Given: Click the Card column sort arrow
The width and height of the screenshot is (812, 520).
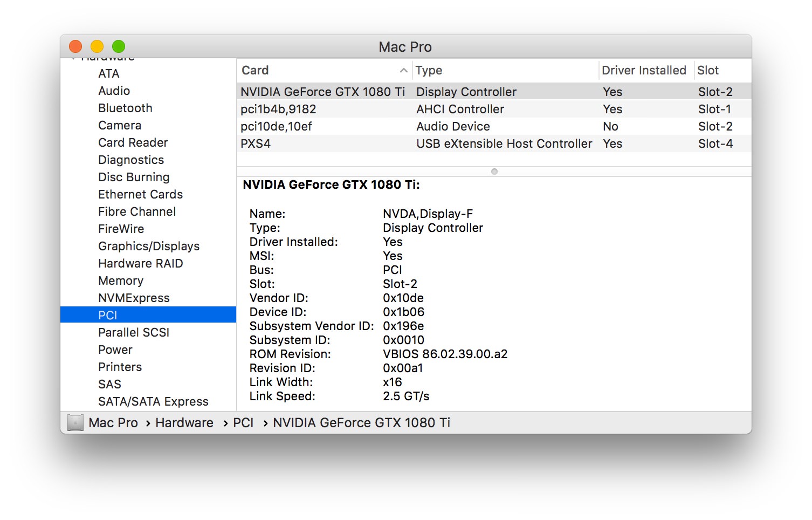Looking at the screenshot, I should click(x=403, y=71).
